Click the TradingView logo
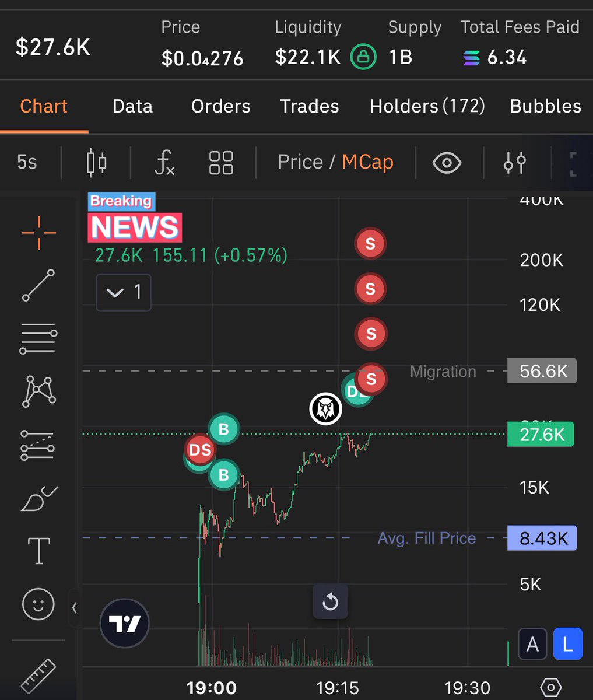 [125, 624]
